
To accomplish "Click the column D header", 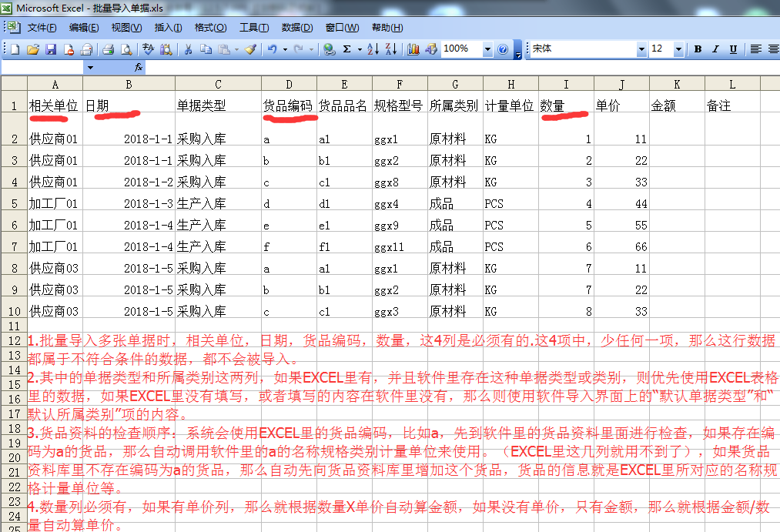I will (x=289, y=84).
